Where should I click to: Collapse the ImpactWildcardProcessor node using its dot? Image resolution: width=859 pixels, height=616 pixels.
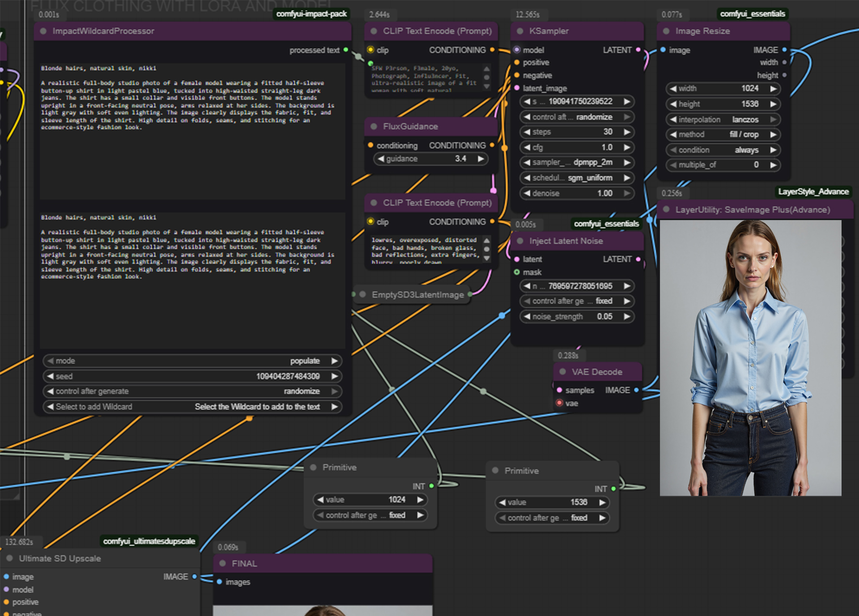[x=43, y=31]
